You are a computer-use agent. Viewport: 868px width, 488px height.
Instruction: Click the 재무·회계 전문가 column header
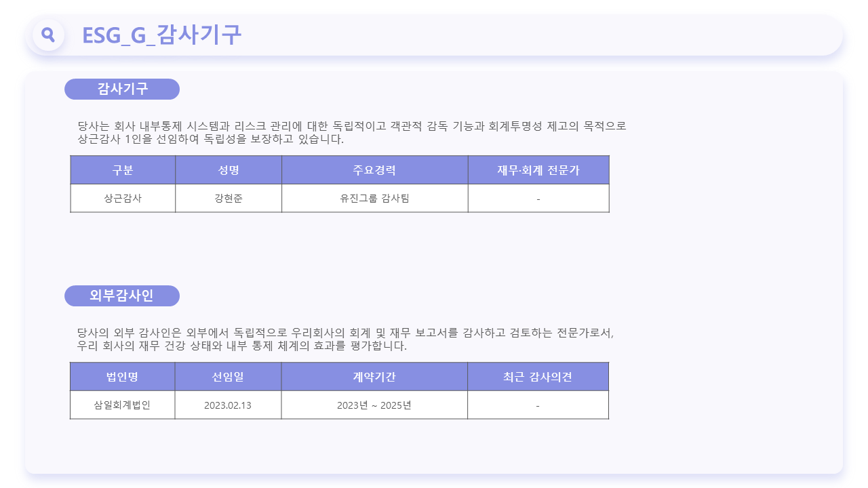pyautogui.click(x=538, y=170)
